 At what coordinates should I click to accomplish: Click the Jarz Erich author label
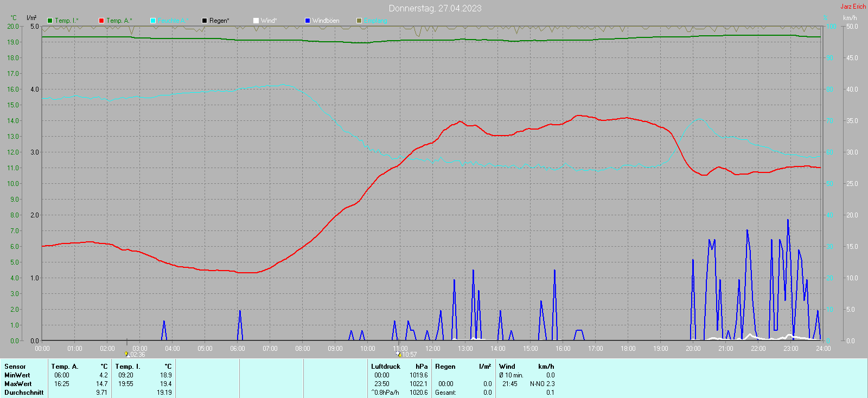853,7
